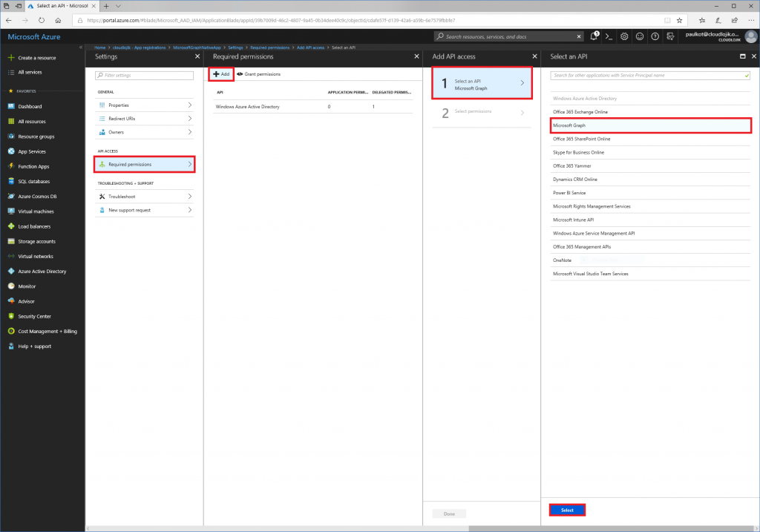The image size is (760, 532).
Task: Open the Cloud Shell icon in top bar
Action: 609,36
